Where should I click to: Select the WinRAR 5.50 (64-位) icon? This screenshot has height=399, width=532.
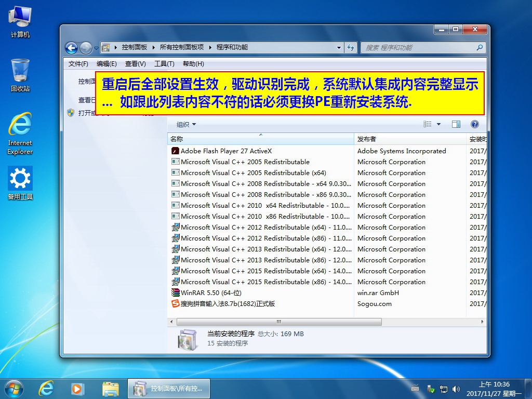click(175, 292)
